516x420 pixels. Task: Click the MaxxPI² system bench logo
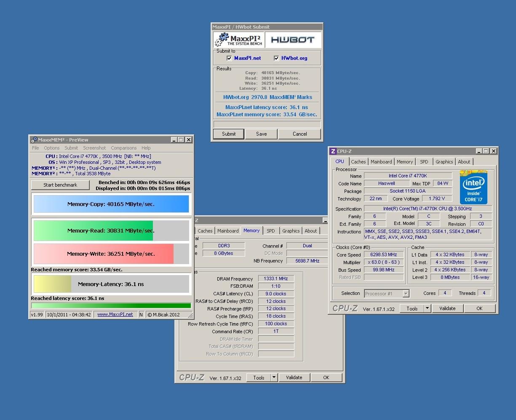(239, 40)
